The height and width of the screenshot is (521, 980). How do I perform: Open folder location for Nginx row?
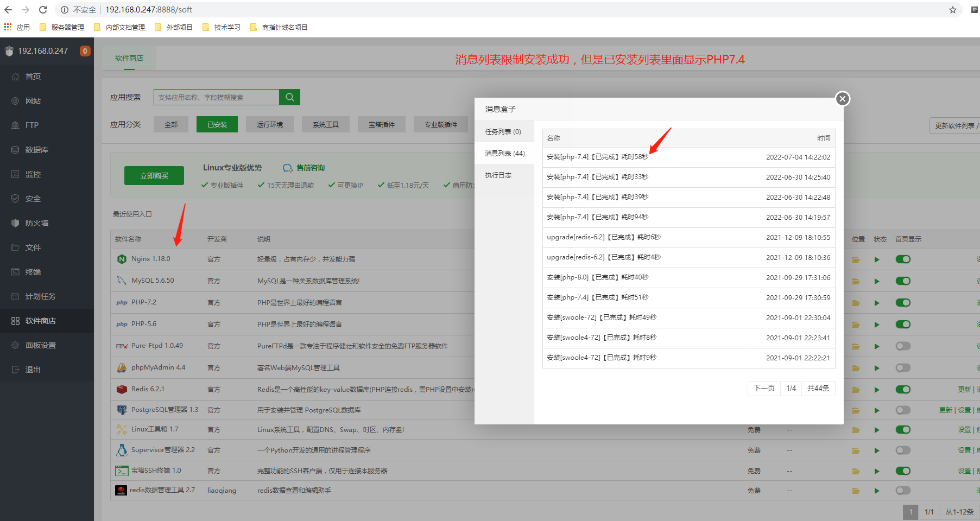[x=856, y=259]
